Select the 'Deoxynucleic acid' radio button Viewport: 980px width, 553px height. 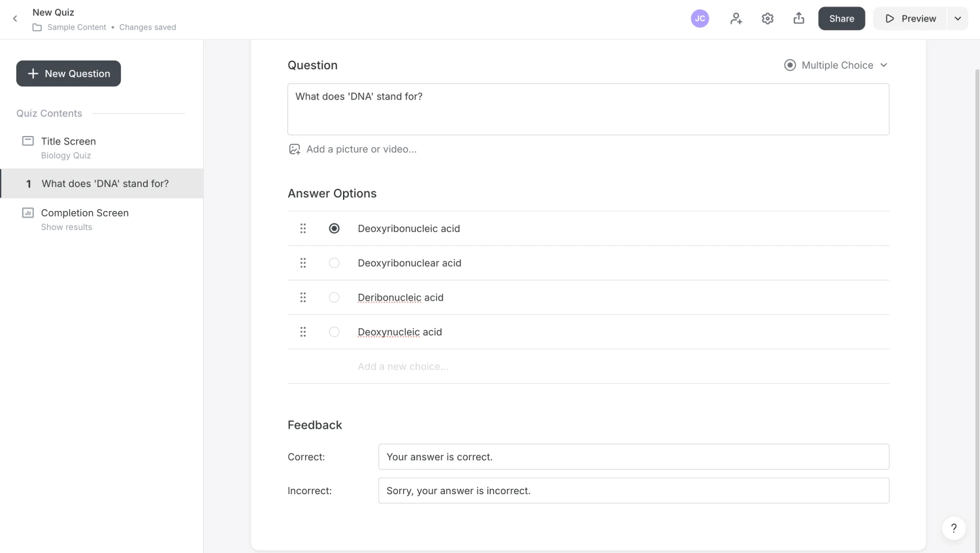(334, 331)
